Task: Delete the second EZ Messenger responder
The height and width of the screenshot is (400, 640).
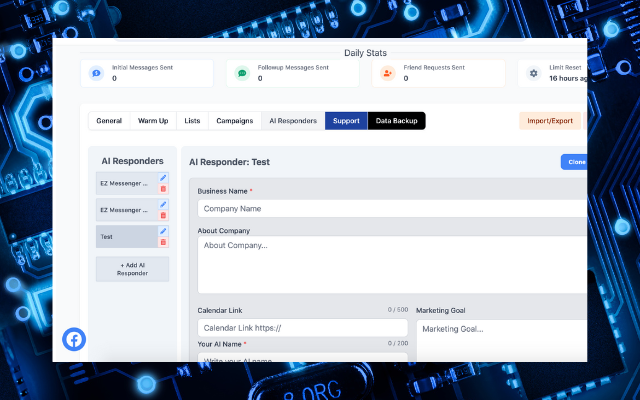Action: click(x=163, y=216)
